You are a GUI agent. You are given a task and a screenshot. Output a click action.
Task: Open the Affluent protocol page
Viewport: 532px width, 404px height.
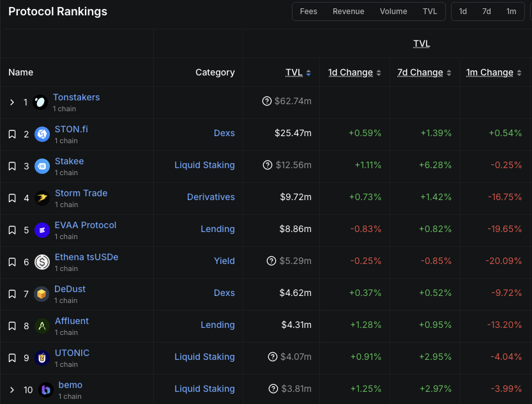pyautogui.click(x=72, y=321)
